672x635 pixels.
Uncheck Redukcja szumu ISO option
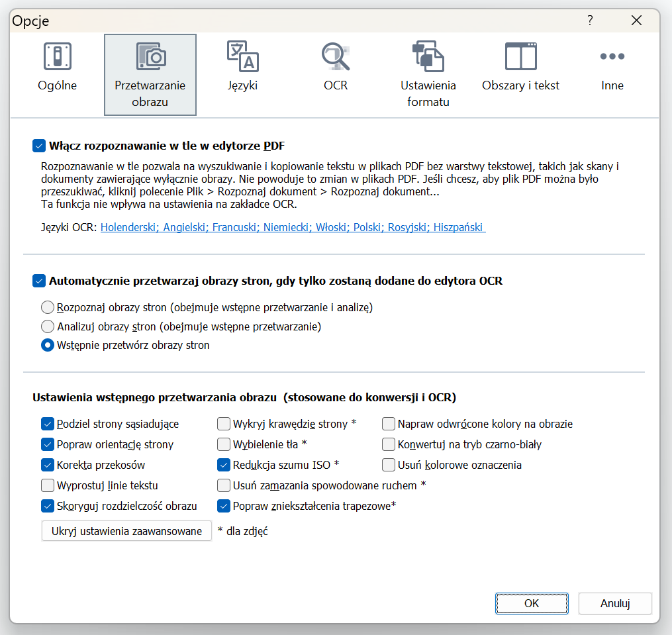(224, 465)
